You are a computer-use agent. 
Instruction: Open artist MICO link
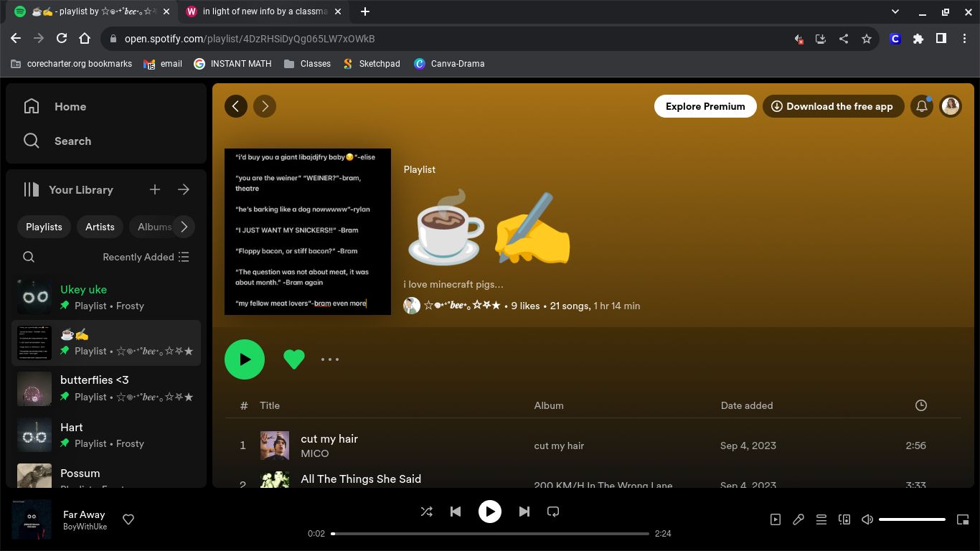[x=315, y=453]
